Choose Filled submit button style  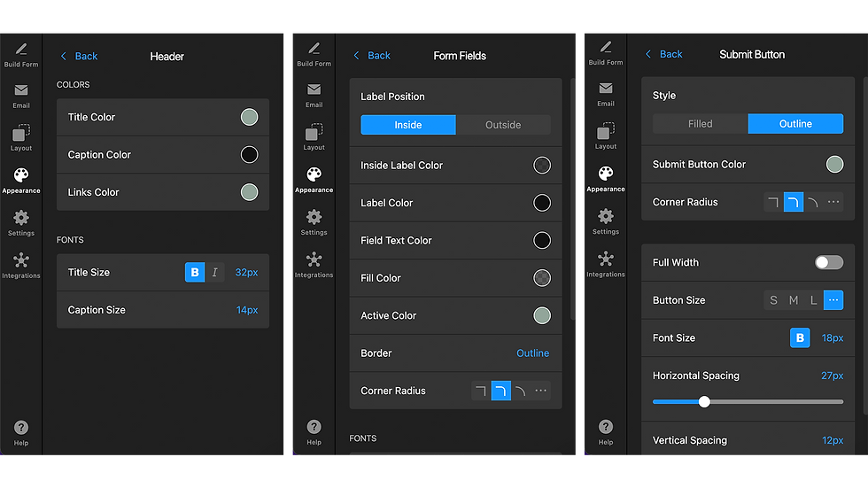click(701, 124)
